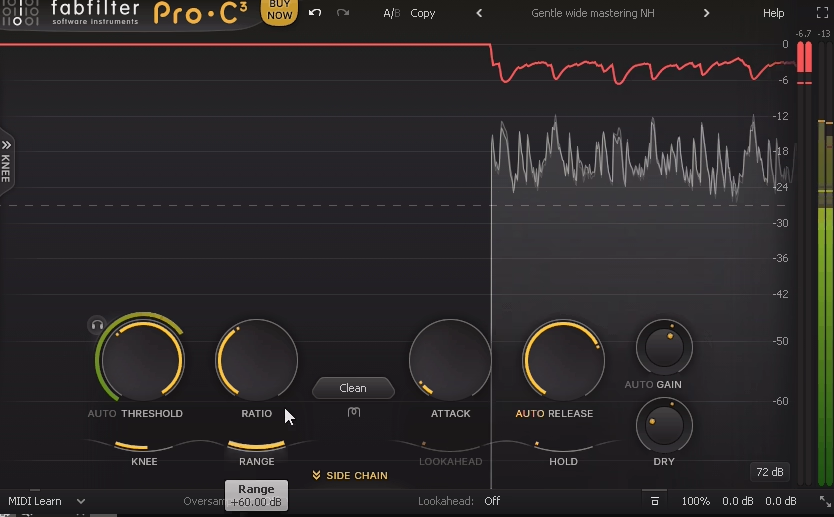Click the DRY level knob
The image size is (834, 517).
click(664, 426)
